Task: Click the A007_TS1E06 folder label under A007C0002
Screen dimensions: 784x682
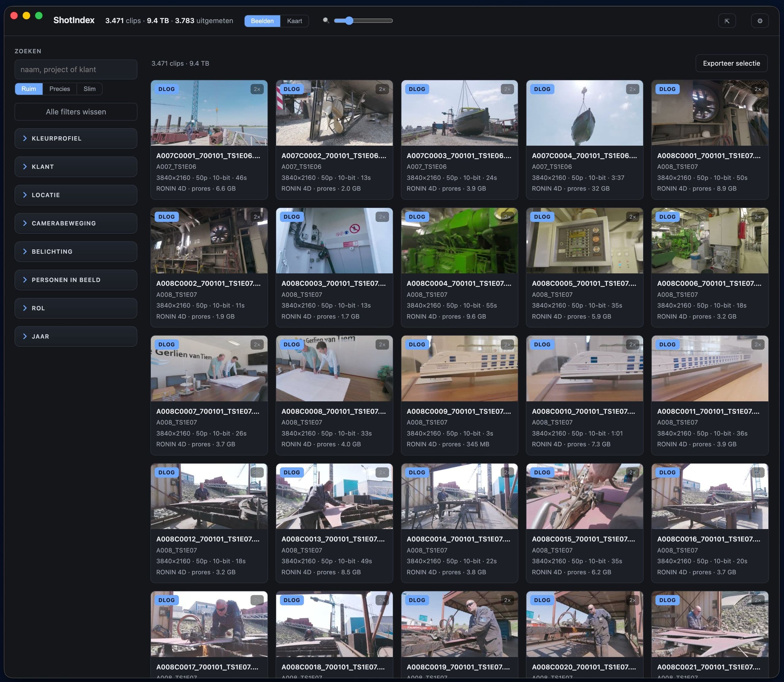Action: point(301,167)
